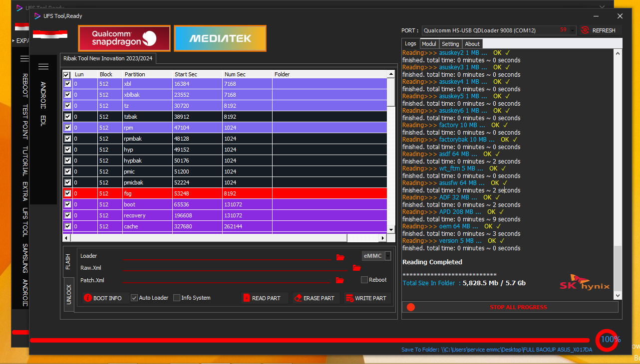Click the Raw.Xml path input field

(x=235, y=268)
